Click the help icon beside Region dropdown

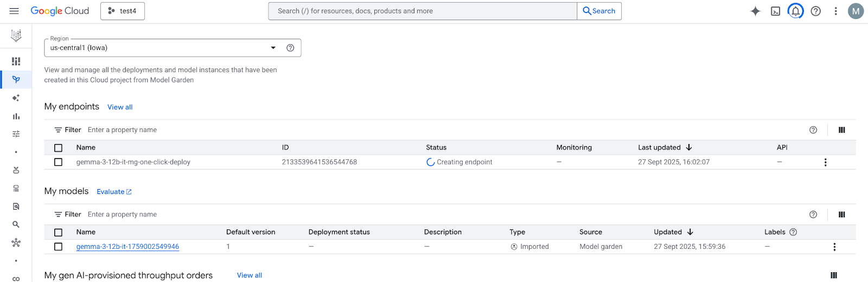[x=290, y=48]
